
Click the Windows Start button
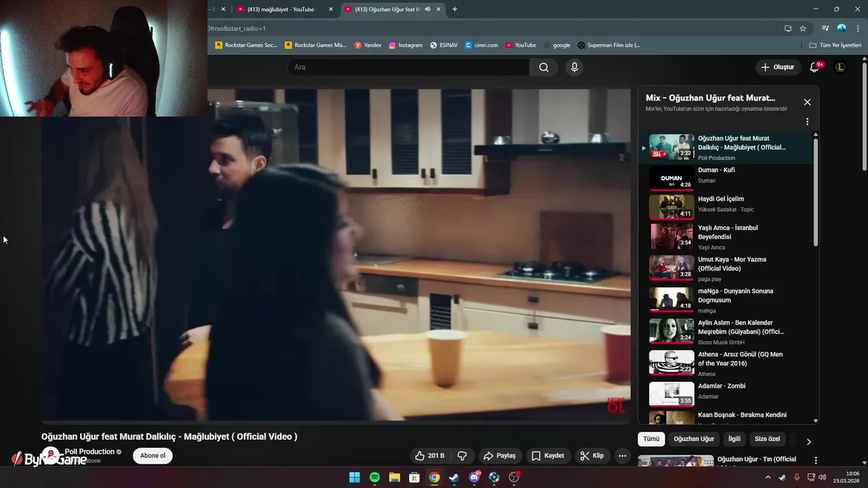(355, 477)
